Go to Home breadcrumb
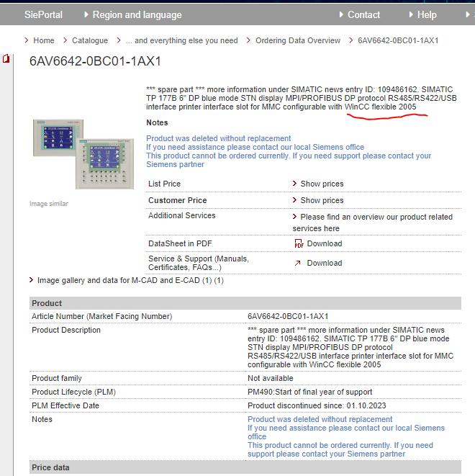The height and width of the screenshot is (476, 475). 44,40
